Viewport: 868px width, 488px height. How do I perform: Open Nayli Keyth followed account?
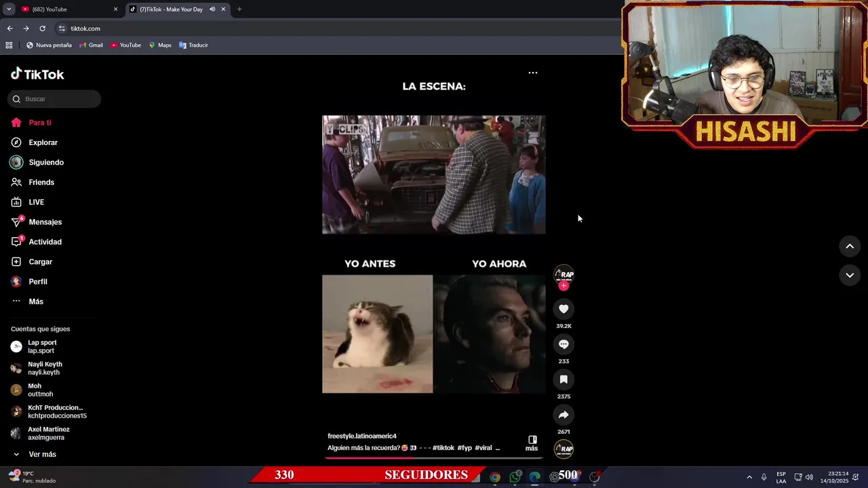click(45, 368)
